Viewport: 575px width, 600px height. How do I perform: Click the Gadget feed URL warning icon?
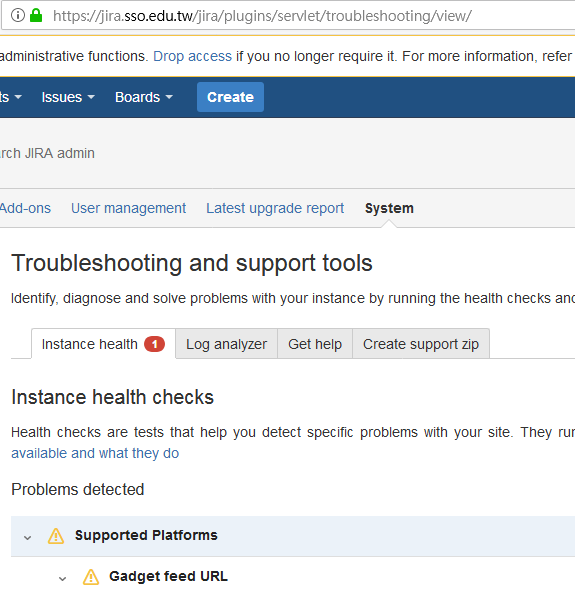click(91, 577)
